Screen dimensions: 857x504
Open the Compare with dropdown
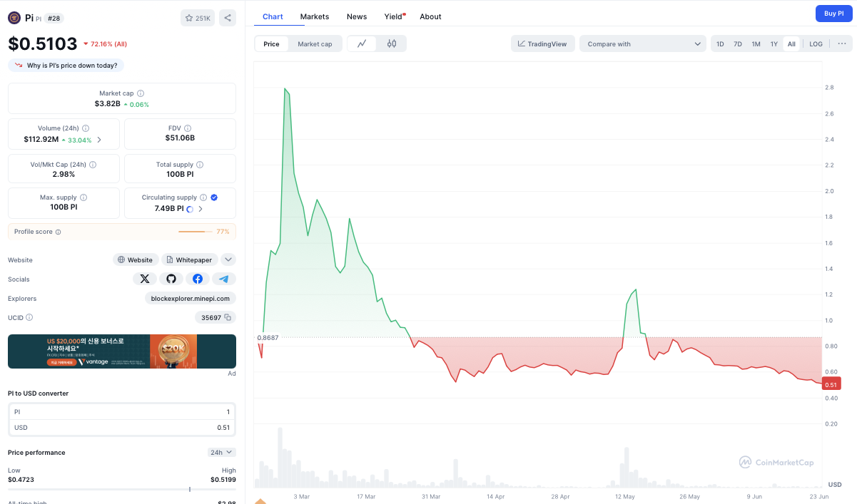pyautogui.click(x=643, y=43)
